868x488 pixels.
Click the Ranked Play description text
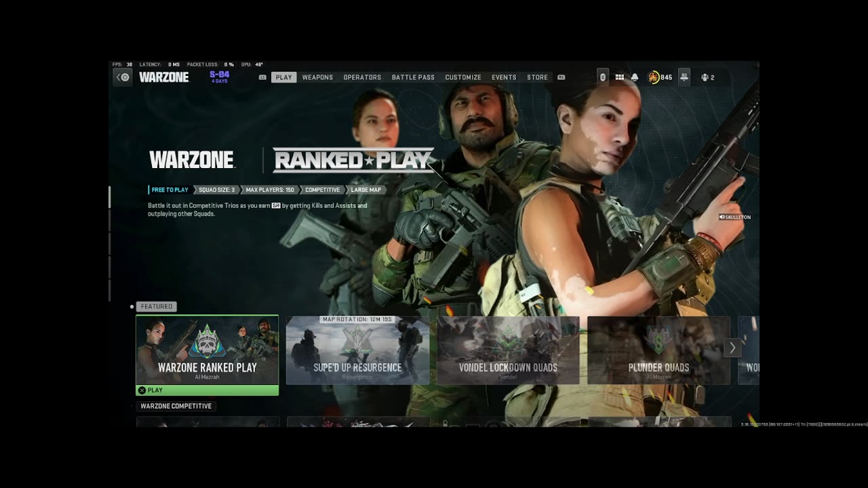click(258, 209)
